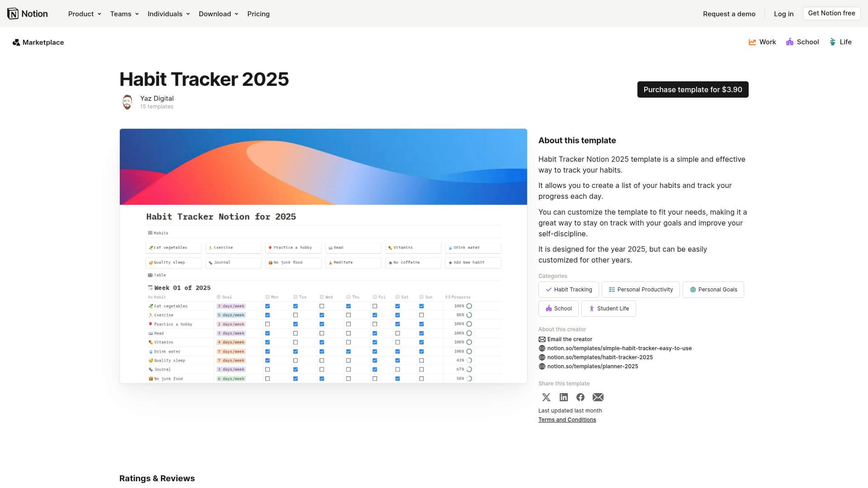Toggle Read Wednesday checkbox in table

(x=321, y=333)
